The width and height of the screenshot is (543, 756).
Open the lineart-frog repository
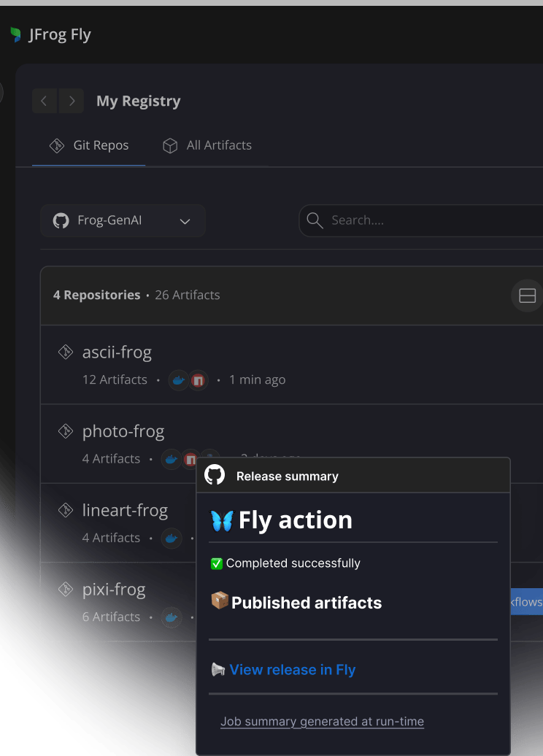point(125,510)
